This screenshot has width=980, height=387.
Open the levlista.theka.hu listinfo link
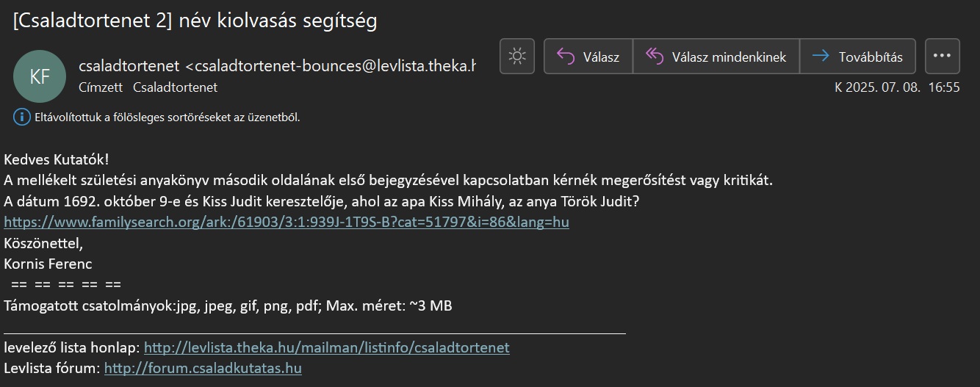tap(327, 347)
